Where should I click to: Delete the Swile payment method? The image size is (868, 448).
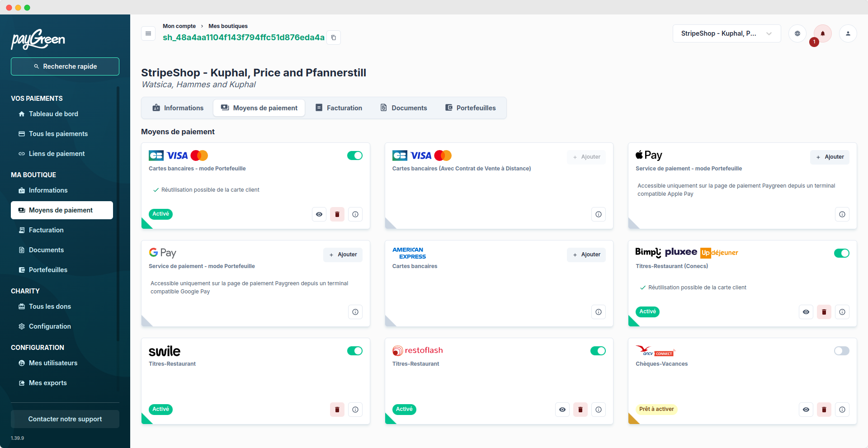[x=337, y=410]
